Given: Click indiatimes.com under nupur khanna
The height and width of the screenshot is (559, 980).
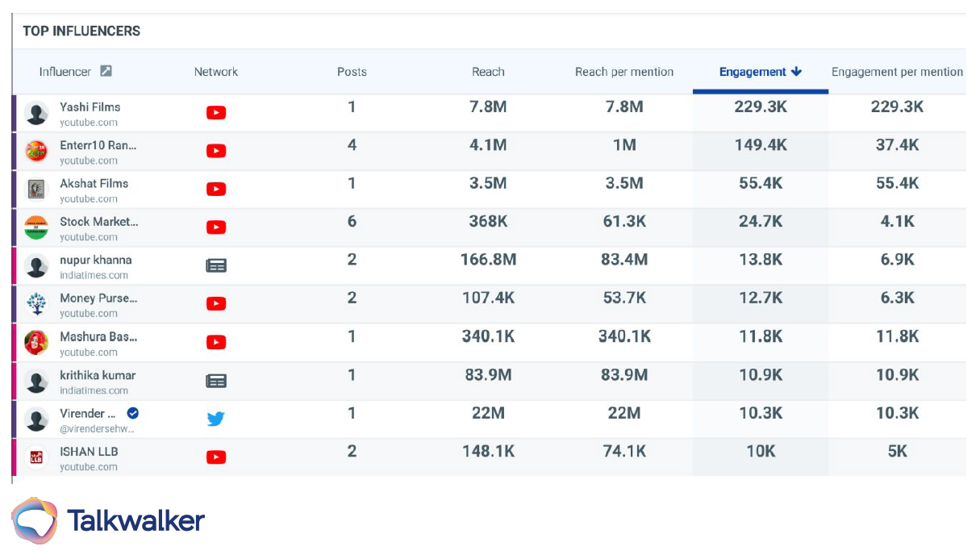Looking at the screenshot, I should coord(94,276).
